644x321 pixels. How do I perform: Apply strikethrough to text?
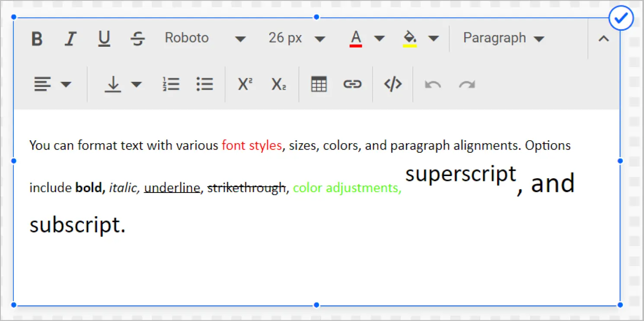point(137,39)
